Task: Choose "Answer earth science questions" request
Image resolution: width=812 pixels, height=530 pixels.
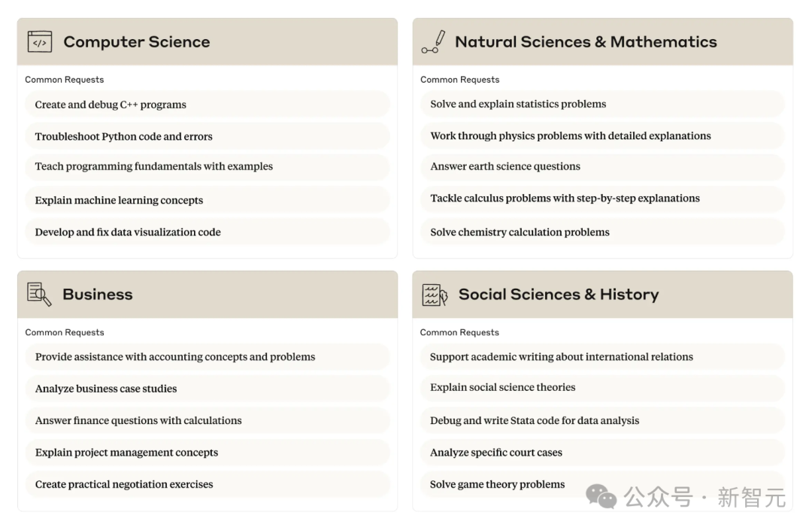Action: (x=505, y=167)
